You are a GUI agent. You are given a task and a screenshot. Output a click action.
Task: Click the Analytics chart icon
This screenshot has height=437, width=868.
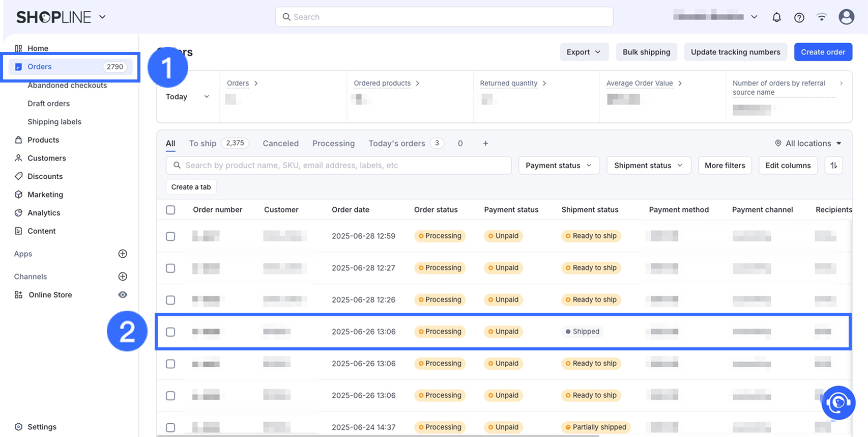(x=18, y=212)
